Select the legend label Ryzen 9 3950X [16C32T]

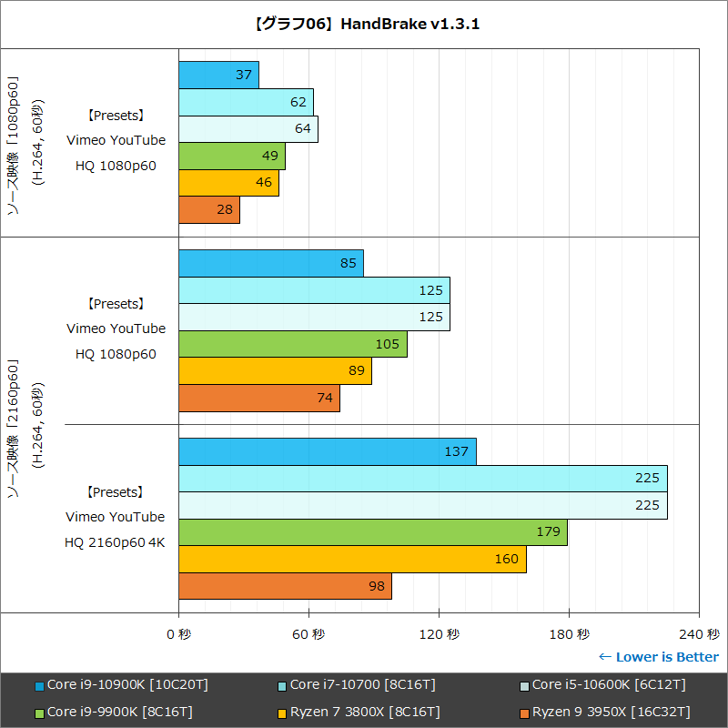tap(611, 712)
